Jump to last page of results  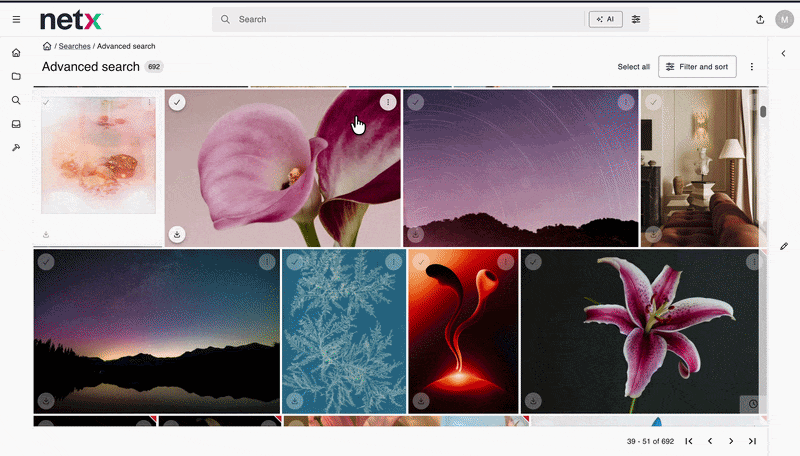[752, 441]
